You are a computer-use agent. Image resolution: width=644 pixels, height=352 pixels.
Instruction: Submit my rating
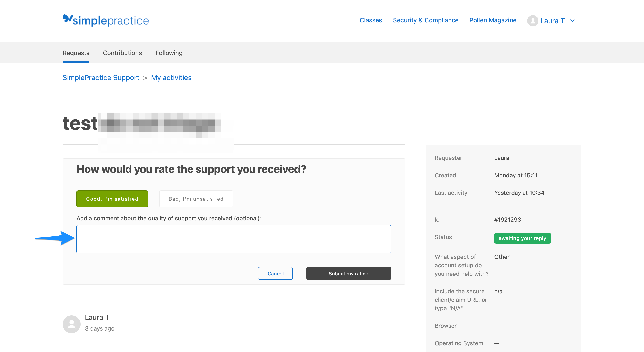pos(349,273)
